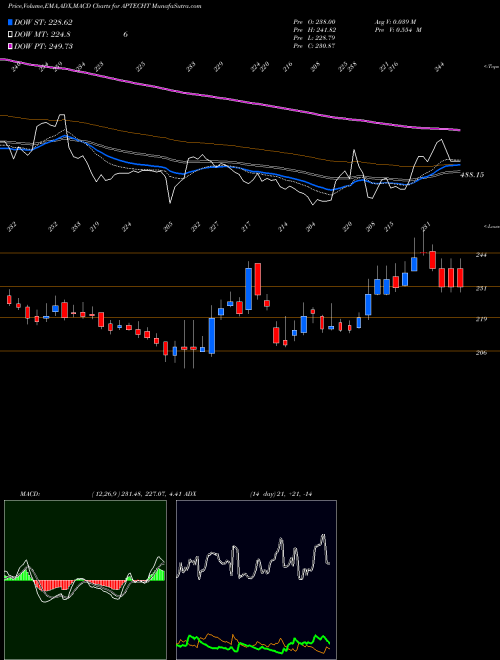500x660 pixels.
Task: Select the 'DOW PT: 249.73' legend label
Action: (43, 46)
